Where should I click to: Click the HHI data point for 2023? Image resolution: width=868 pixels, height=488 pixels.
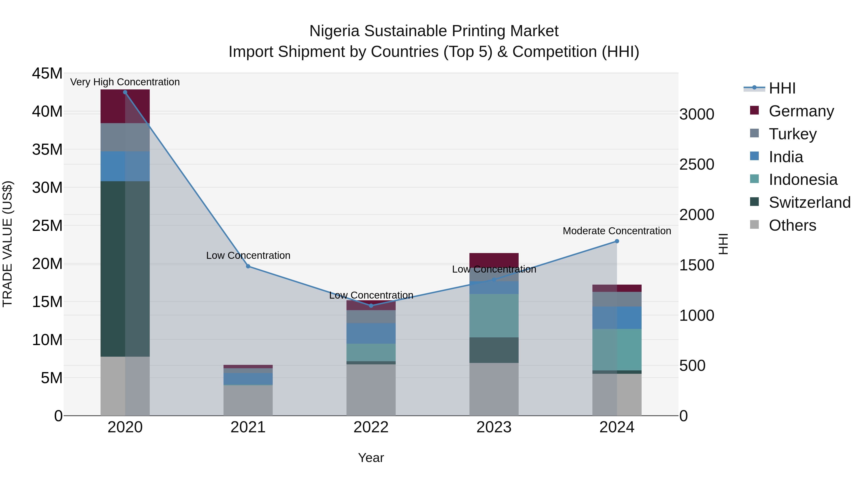494,280
